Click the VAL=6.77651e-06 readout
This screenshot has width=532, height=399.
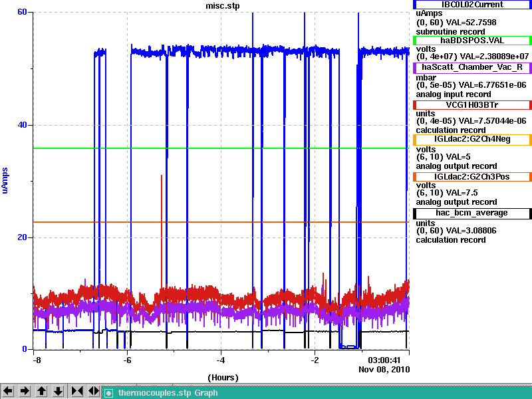(493, 85)
